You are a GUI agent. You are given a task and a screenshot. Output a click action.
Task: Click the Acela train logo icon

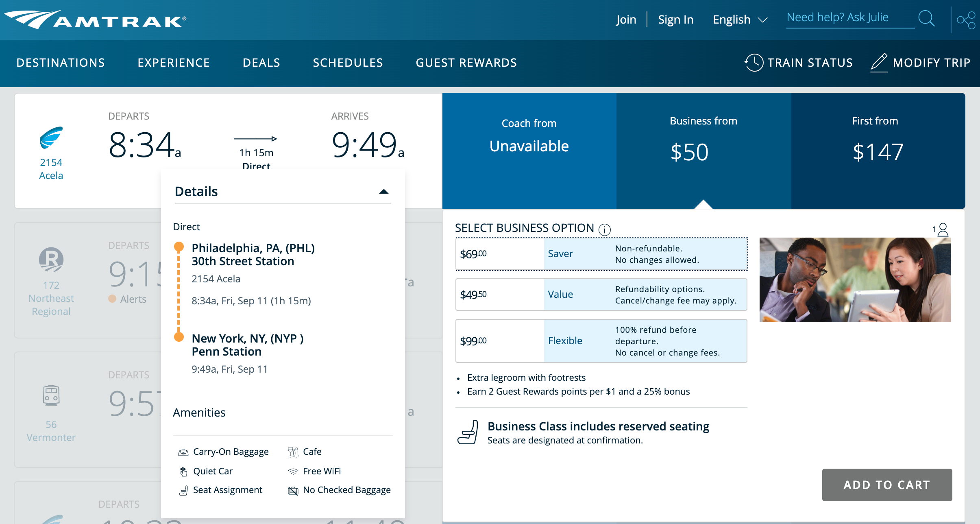(x=51, y=138)
